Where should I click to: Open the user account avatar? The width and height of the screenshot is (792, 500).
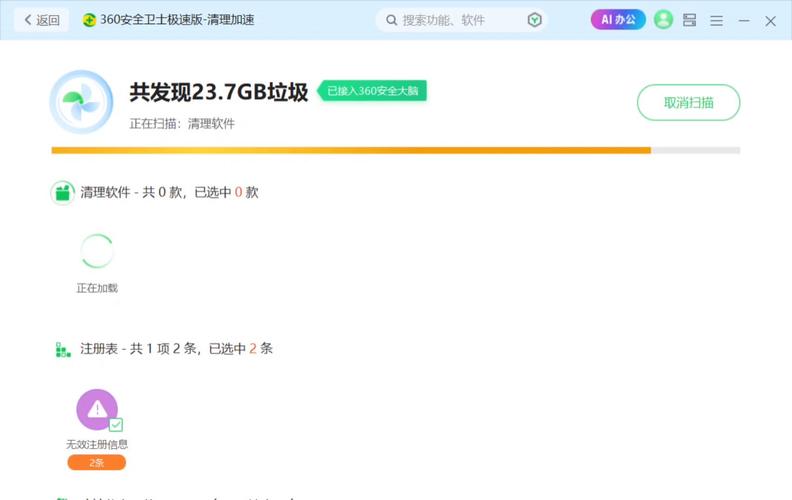pyautogui.click(x=663, y=20)
